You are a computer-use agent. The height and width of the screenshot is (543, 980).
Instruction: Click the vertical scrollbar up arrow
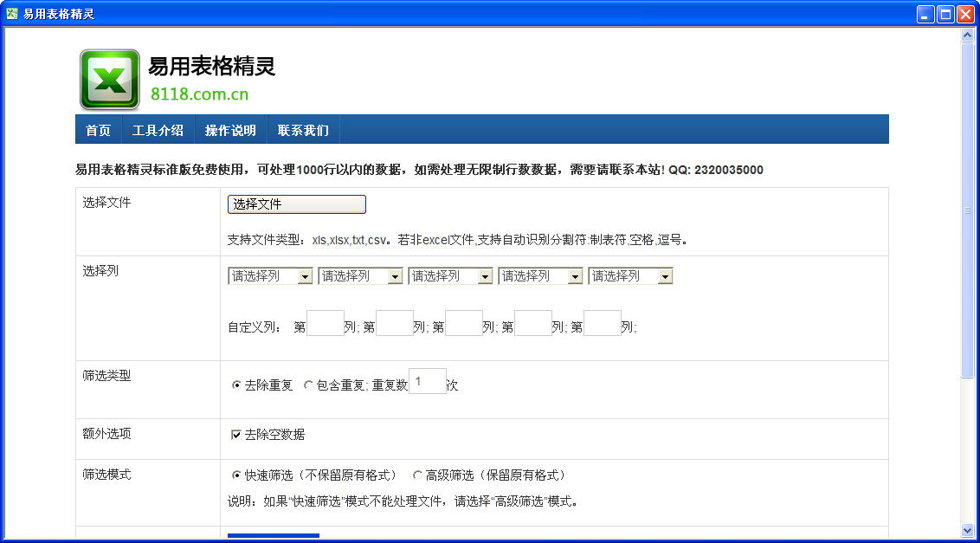(968, 36)
